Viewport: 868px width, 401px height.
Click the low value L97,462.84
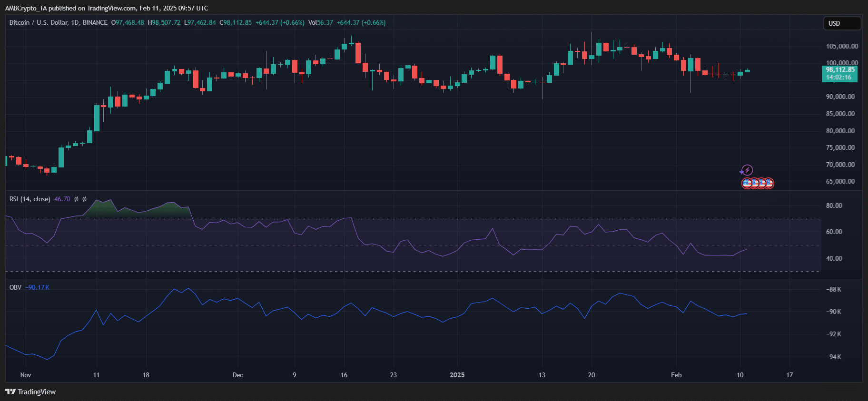pyautogui.click(x=200, y=22)
